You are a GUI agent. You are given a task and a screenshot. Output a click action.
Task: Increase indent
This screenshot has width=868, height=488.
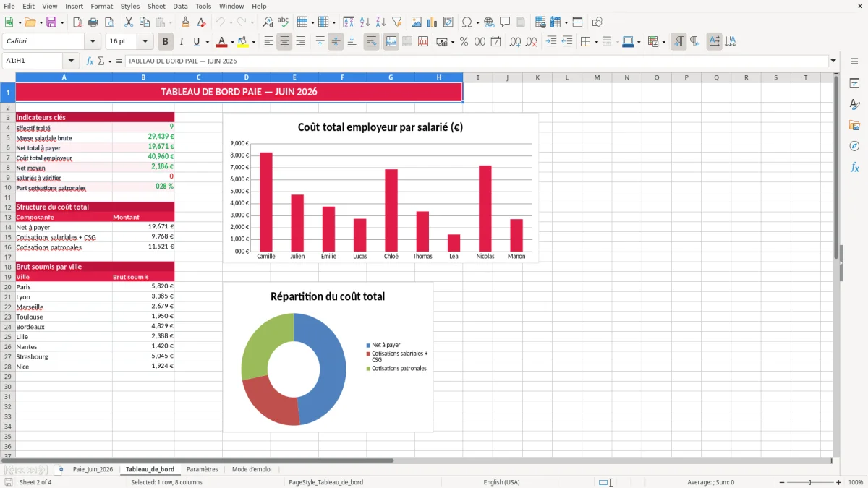coord(551,42)
